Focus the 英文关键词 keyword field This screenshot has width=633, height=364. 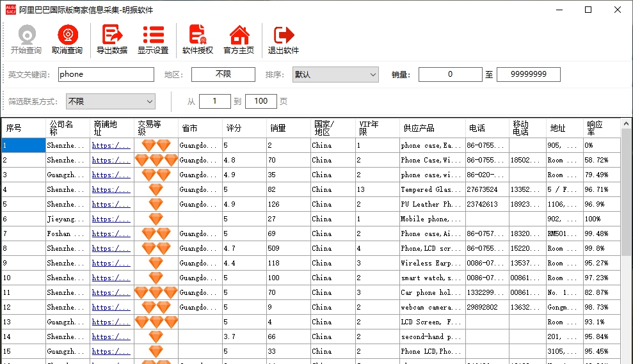click(106, 75)
